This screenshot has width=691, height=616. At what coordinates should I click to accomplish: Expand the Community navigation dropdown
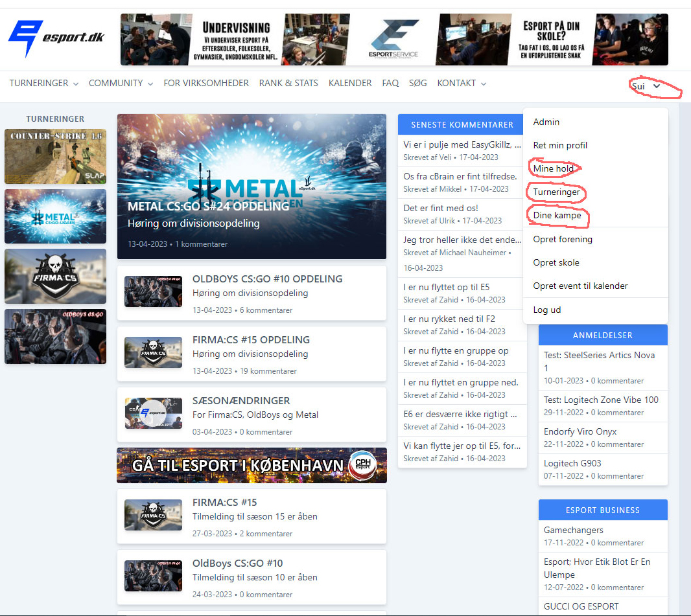click(x=121, y=84)
